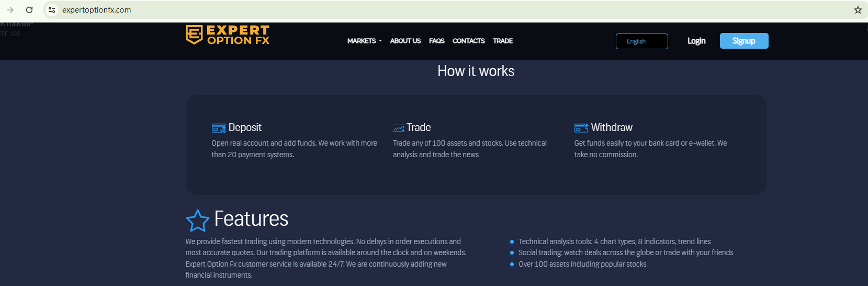Screen dimensions: 868x286
Task: Navigate to Contacts in the navbar
Action: tap(468, 41)
